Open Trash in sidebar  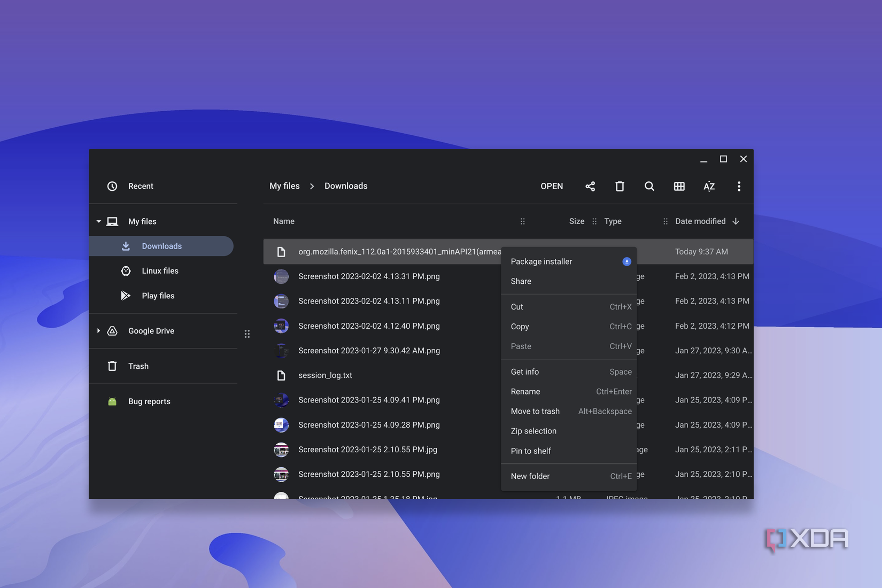[163, 366]
